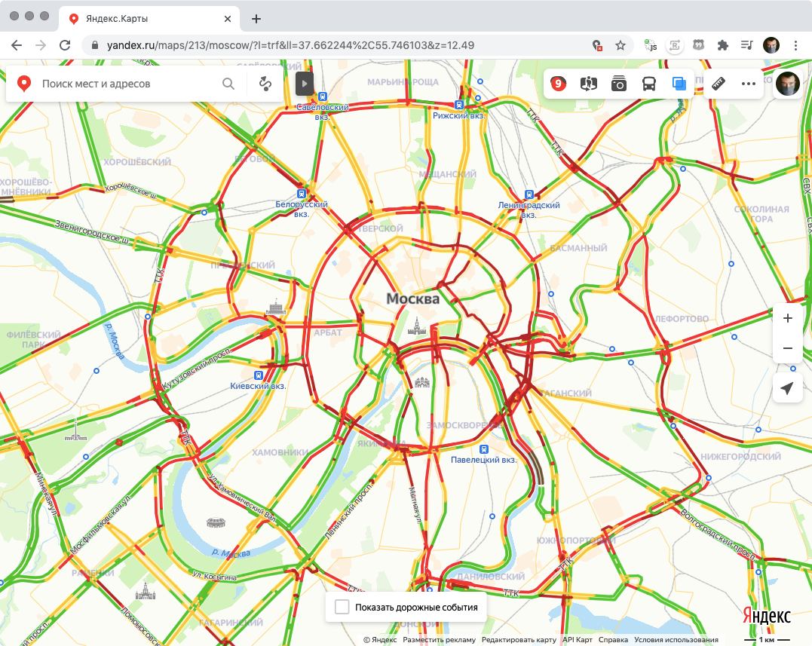812x646 pixels.
Task: Click the Киевский вкз. station marker
Action: tap(258, 375)
